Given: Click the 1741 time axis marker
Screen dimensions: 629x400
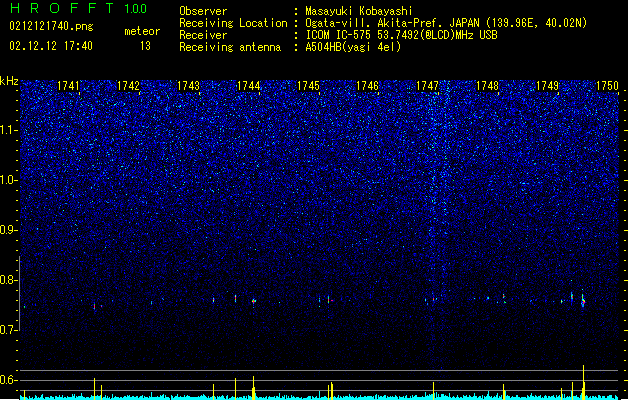Looking at the screenshot, I should click(x=68, y=85).
